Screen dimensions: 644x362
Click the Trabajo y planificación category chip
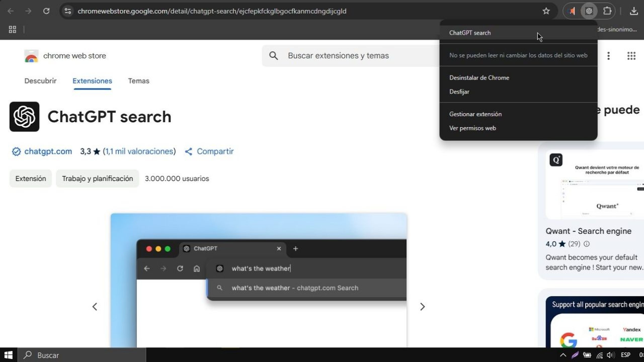[x=97, y=179]
